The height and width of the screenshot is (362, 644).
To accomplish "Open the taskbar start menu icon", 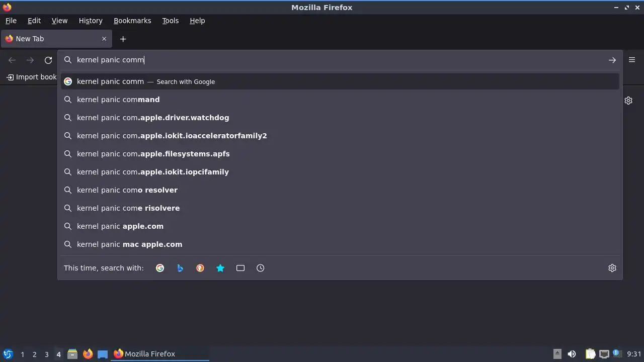I will (8, 354).
